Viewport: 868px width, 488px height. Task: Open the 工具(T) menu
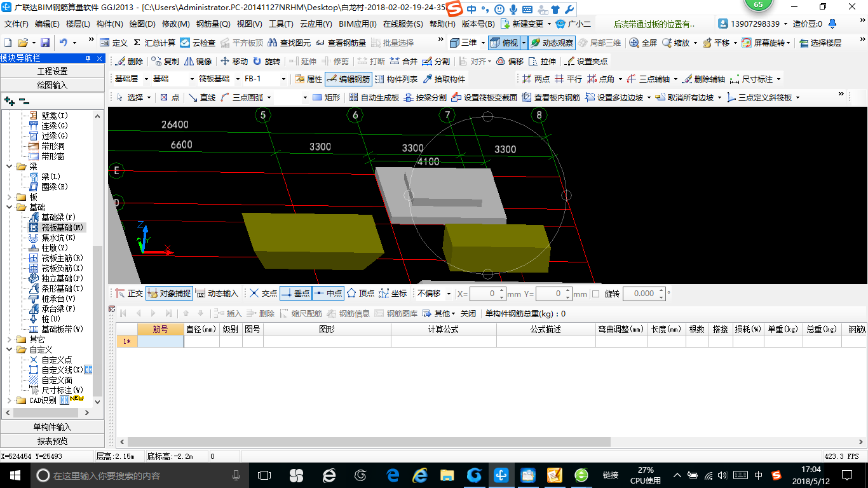click(281, 24)
